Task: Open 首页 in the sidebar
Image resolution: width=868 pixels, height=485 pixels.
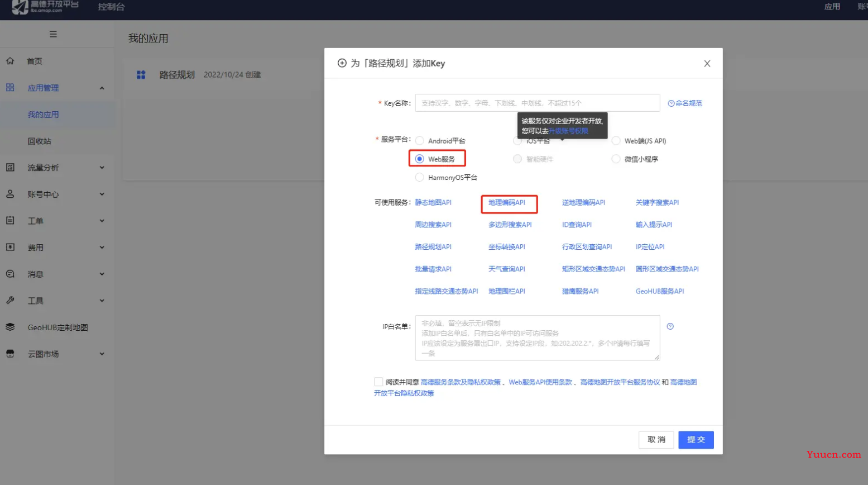Action: 35,61
